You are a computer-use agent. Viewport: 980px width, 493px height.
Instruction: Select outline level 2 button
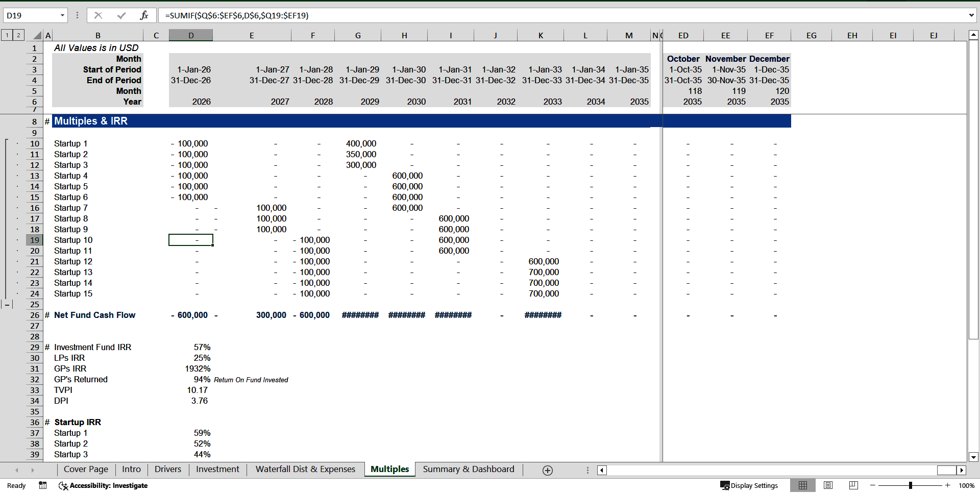18,35
